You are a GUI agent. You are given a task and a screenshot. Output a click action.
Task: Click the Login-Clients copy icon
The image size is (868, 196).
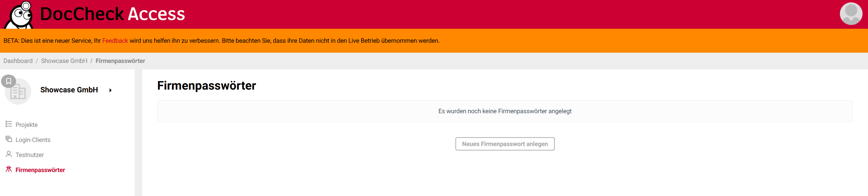pos(9,139)
